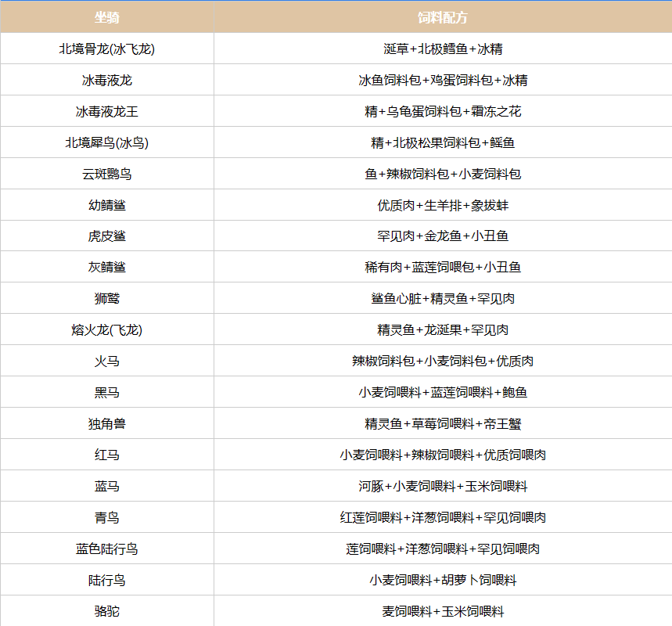Click the recipe 优质肉+生羊排+象拔蚌
Image resolution: width=672 pixels, height=626 pixels.
(x=443, y=205)
